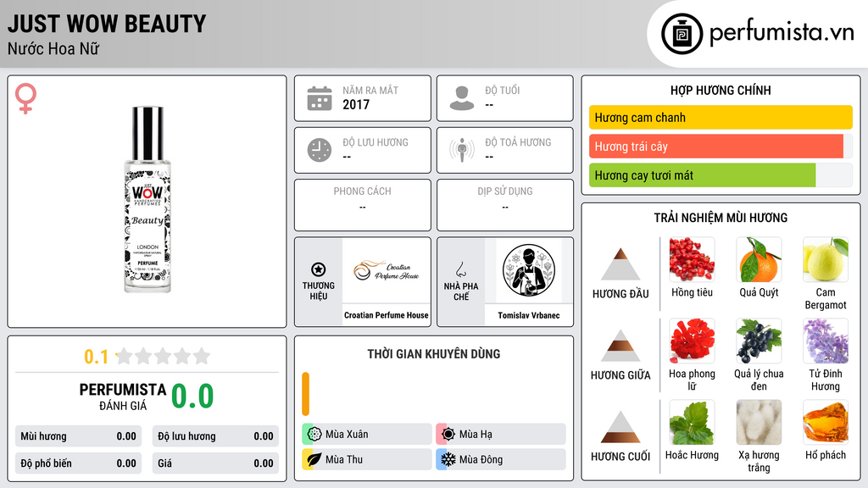Click the Dịp sử dụng card
The height and width of the screenshot is (488, 868).
(505, 205)
